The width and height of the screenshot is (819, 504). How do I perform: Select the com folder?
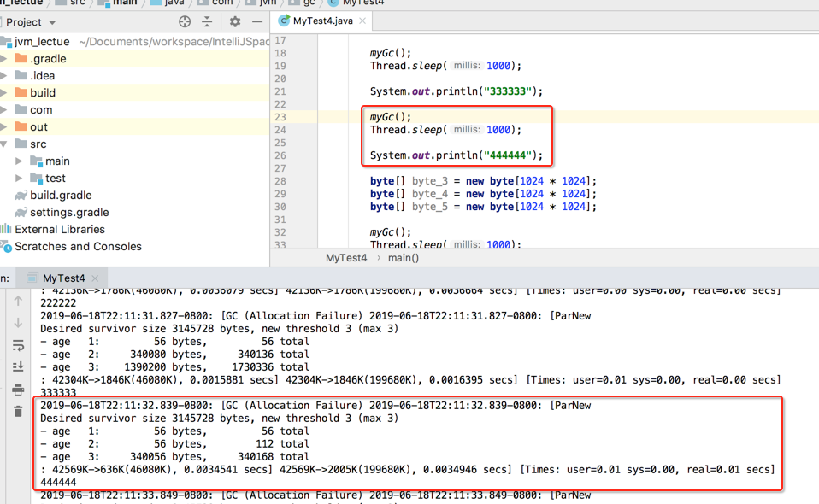(x=41, y=109)
